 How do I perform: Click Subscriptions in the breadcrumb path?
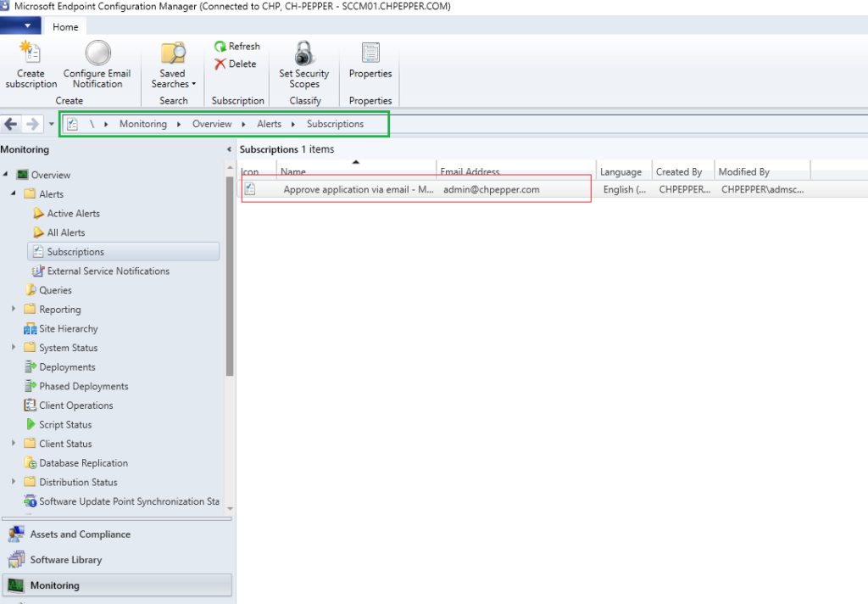(x=336, y=124)
